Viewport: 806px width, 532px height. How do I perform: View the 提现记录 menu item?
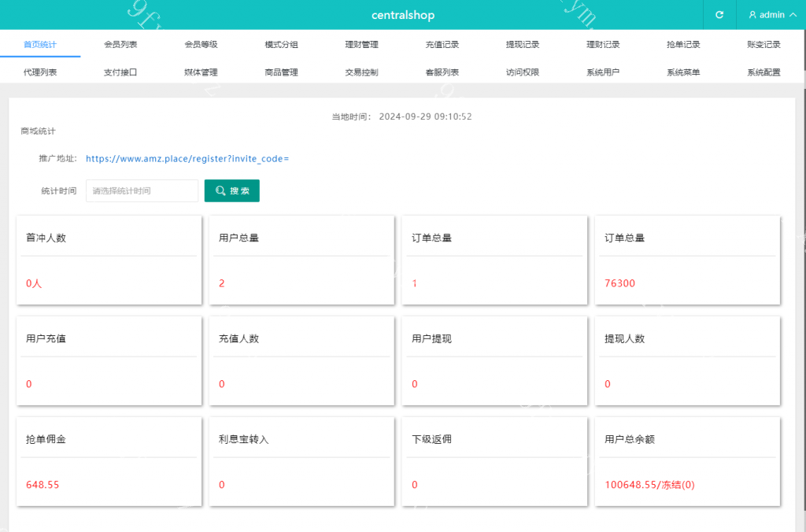(523, 44)
